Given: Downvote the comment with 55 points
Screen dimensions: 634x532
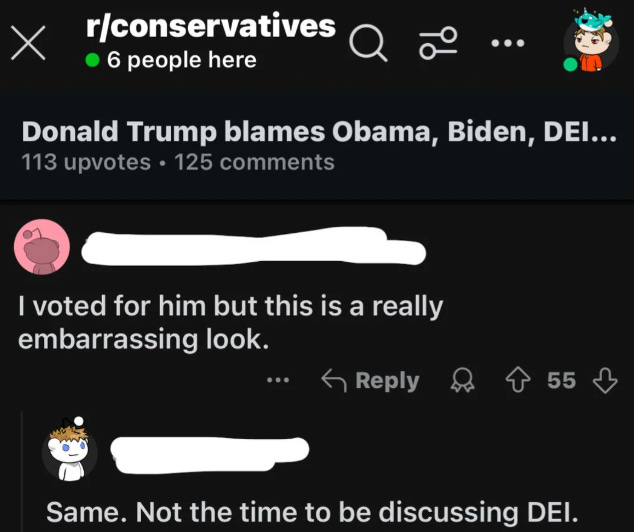Looking at the screenshot, I should (605, 380).
